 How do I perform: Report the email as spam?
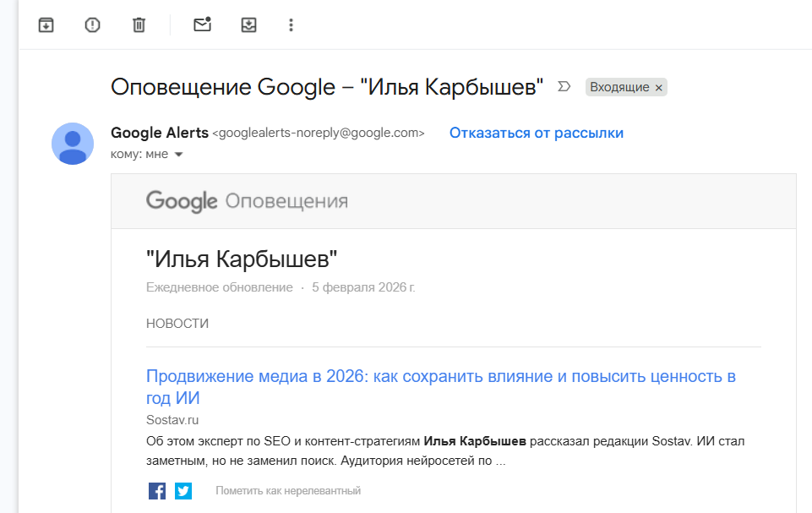click(x=92, y=25)
